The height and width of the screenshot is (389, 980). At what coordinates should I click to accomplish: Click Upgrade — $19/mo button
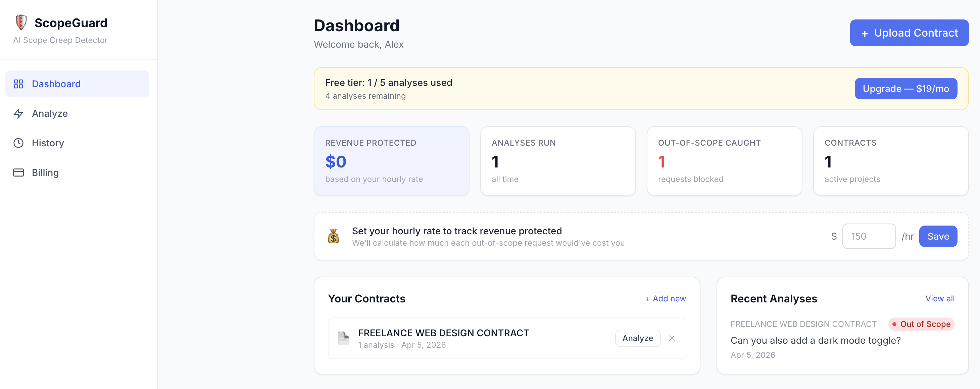pyautogui.click(x=905, y=89)
